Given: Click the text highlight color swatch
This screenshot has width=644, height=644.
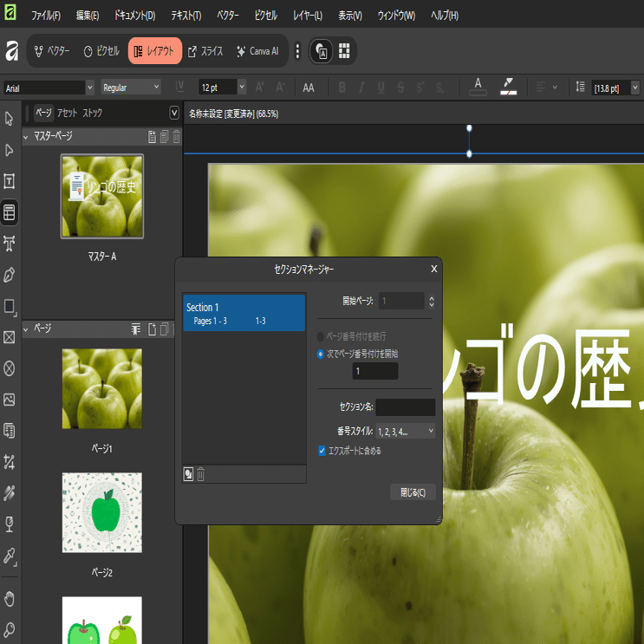Looking at the screenshot, I should tap(508, 87).
